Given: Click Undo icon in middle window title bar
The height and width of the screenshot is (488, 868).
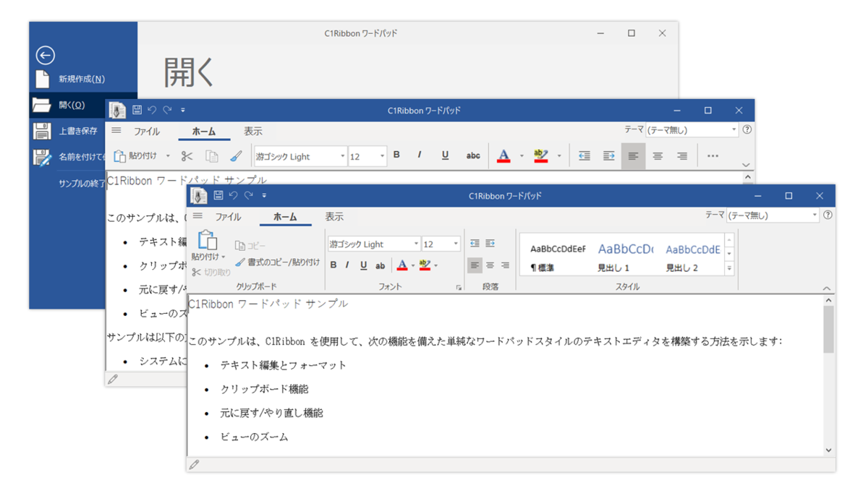Looking at the screenshot, I should tap(152, 111).
